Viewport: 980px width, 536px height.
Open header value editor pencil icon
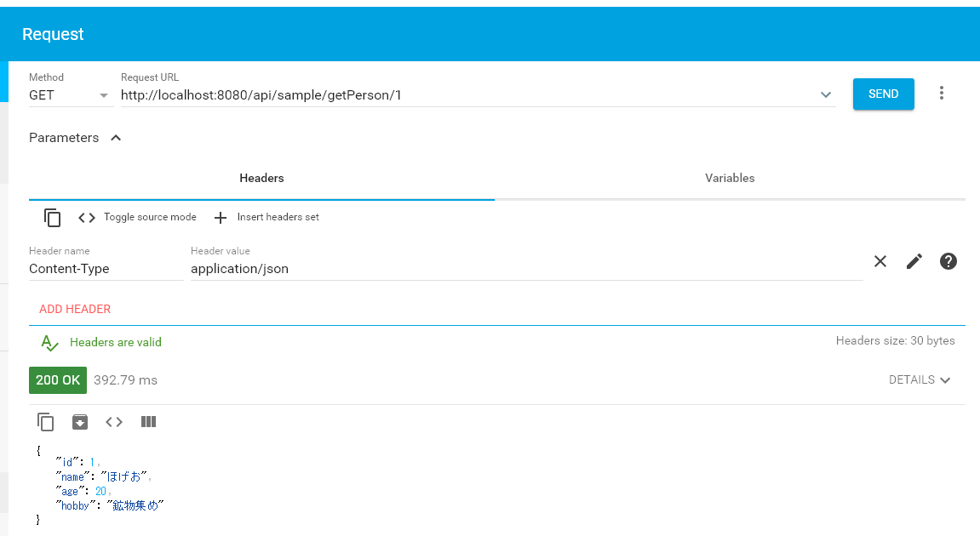click(914, 261)
